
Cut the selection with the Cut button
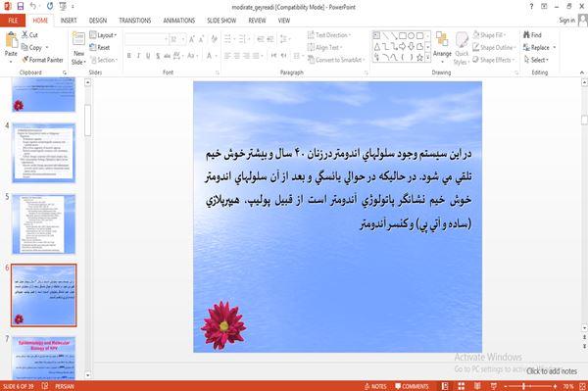[29, 35]
